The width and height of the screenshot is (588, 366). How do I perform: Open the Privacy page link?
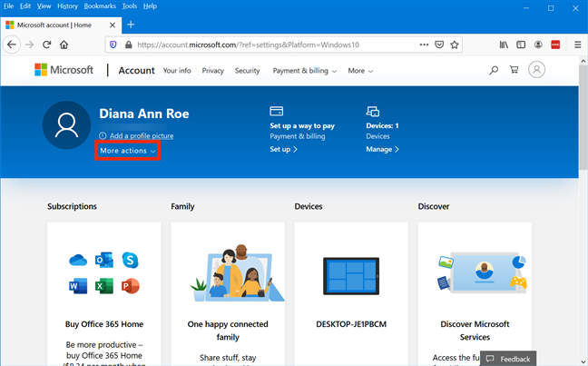[x=212, y=71]
